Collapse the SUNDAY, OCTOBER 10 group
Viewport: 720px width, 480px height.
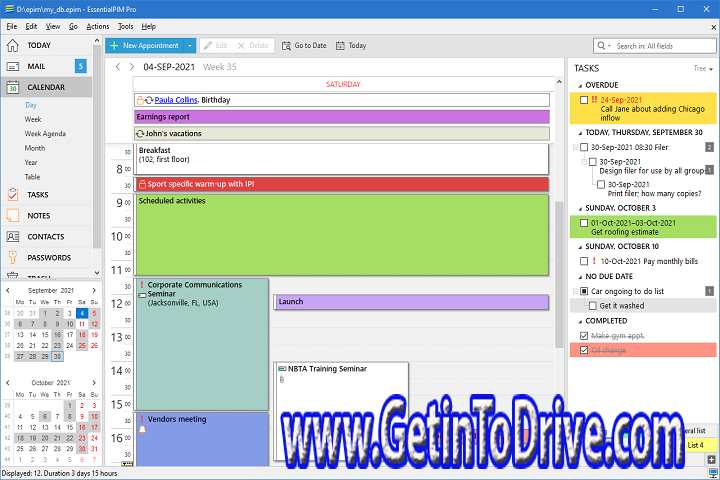pyautogui.click(x=580, y=247)
